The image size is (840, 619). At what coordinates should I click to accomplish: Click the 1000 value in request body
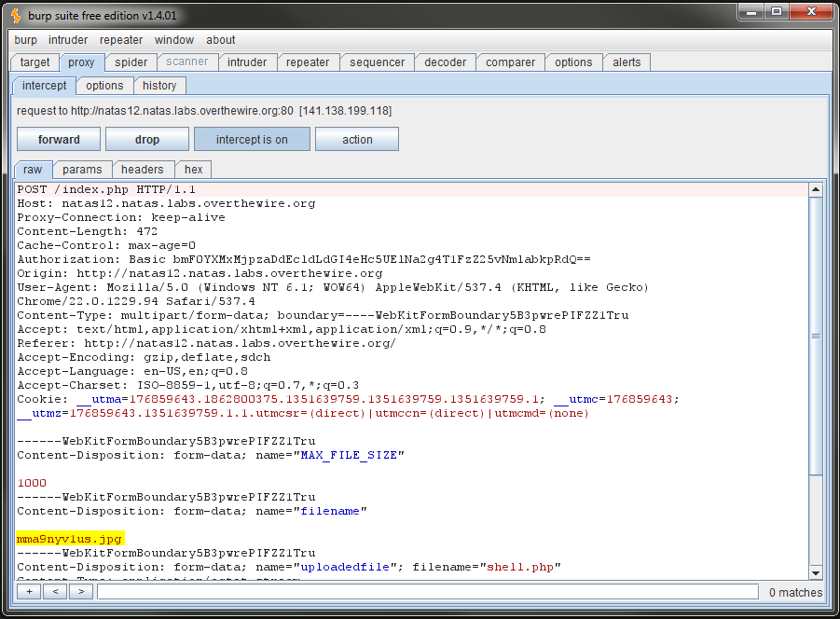point(32,483)
